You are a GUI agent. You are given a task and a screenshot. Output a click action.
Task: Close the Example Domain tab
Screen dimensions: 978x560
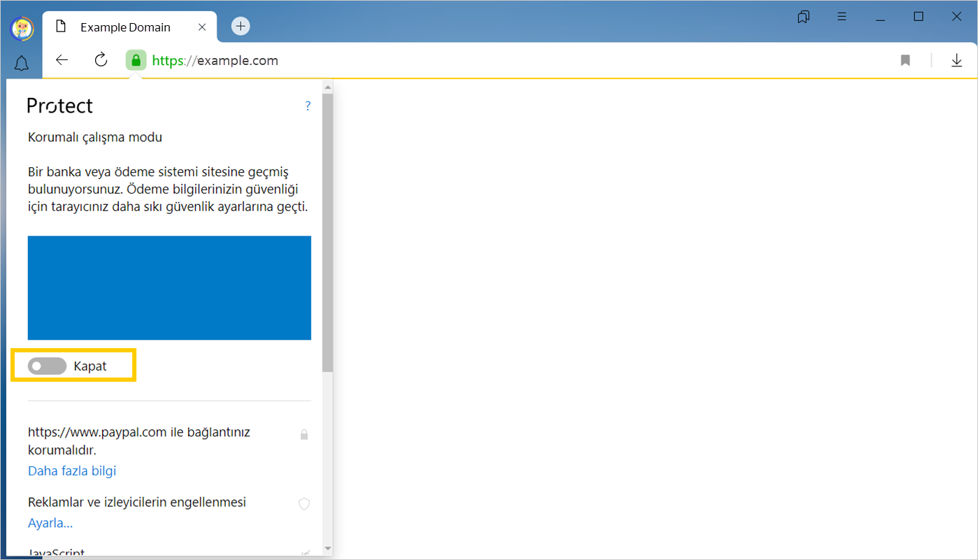pos(202,27)
